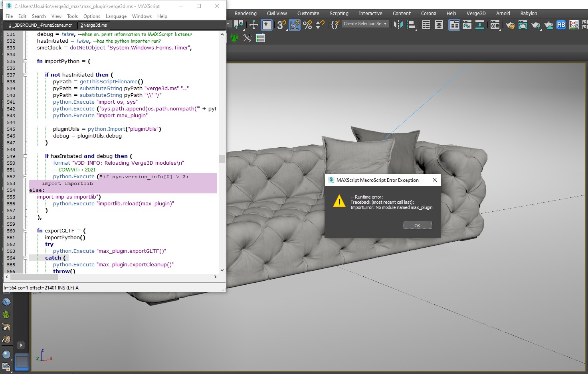Click the Ox fur ball sidebar icon
This screenshot has width=588, height=374.
point(6,340)
